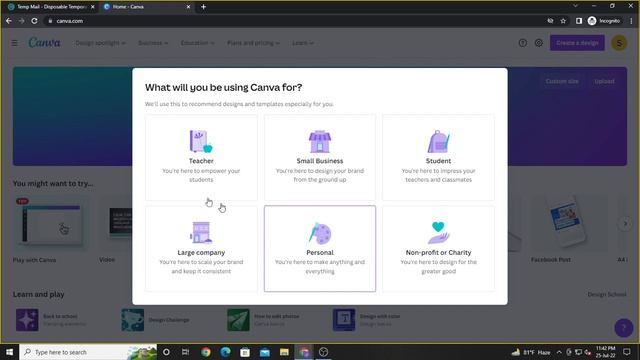Open the settings gear icon in Canva header
640x360 pixels.
[x=539, y=43]
